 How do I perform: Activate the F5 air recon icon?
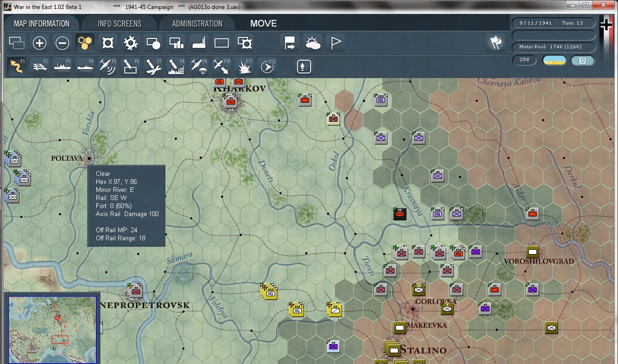pos(108,66)
